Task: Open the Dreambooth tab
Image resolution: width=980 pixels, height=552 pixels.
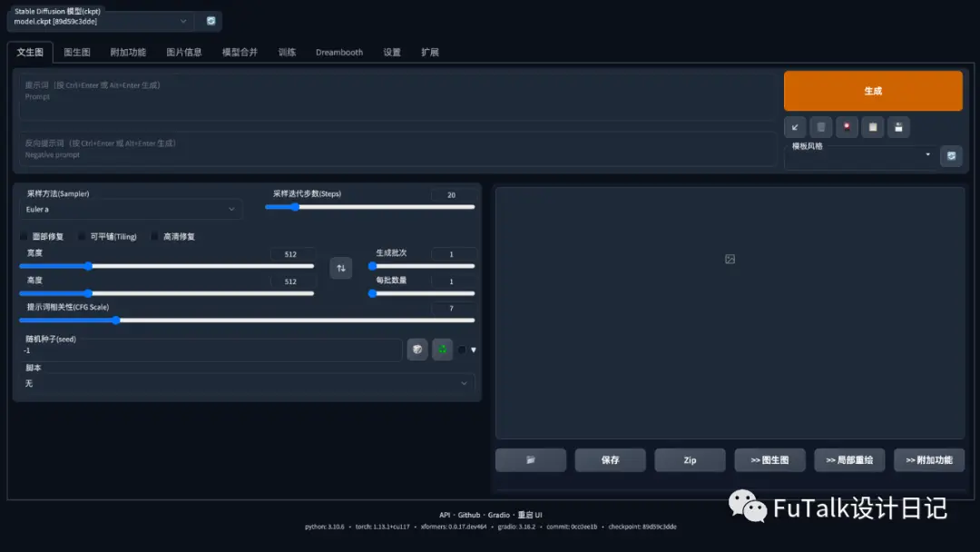Action: pyautogui.click(x=339, y=53)
